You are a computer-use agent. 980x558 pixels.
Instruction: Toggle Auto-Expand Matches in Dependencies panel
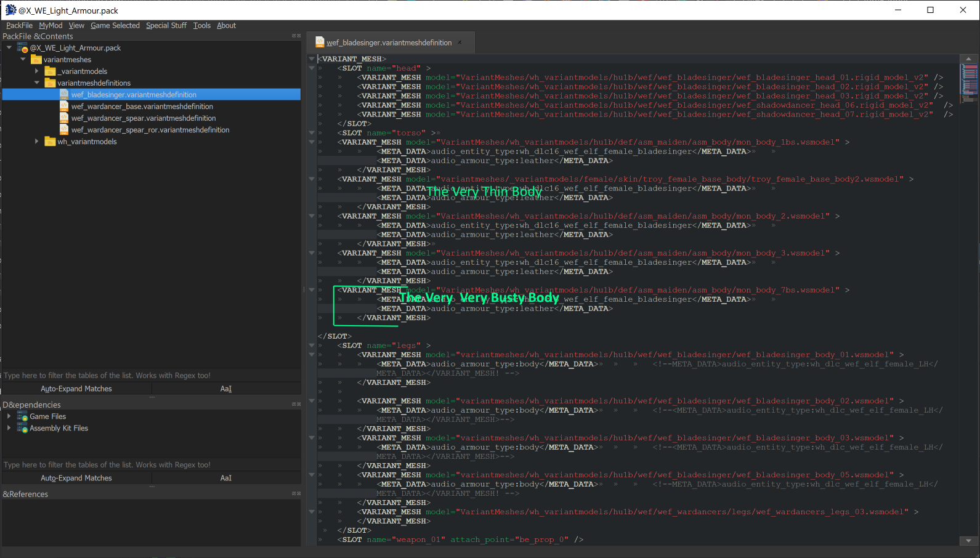click(x=76, y=478)
